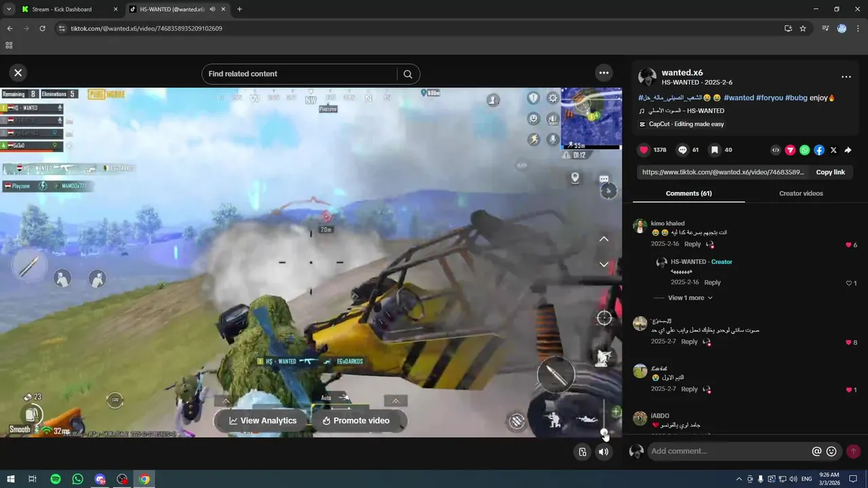The height and width of the screenshot is (488, 868).
Task: Open the three-dot menu above the video
Action: pos(604,73)
